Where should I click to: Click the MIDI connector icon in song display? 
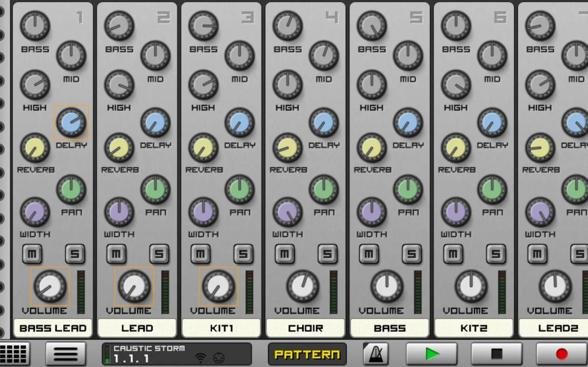pyautogui.click(x=219, y=358)
